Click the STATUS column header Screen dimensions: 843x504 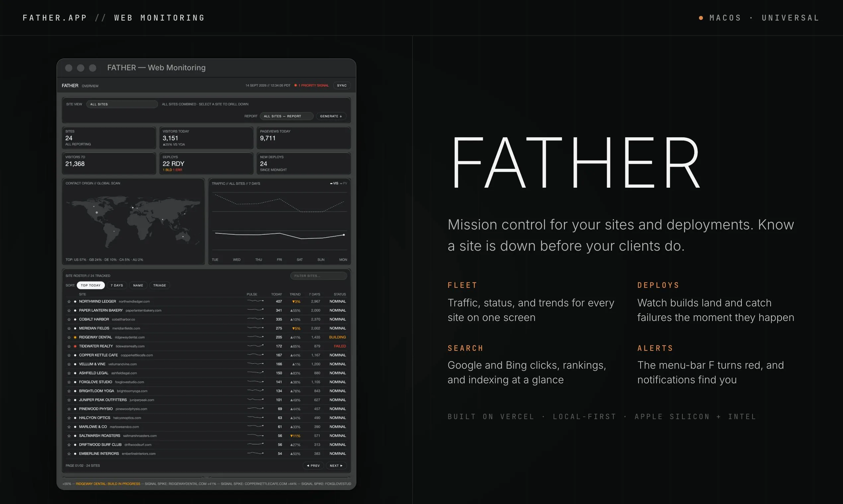[340, 294]
